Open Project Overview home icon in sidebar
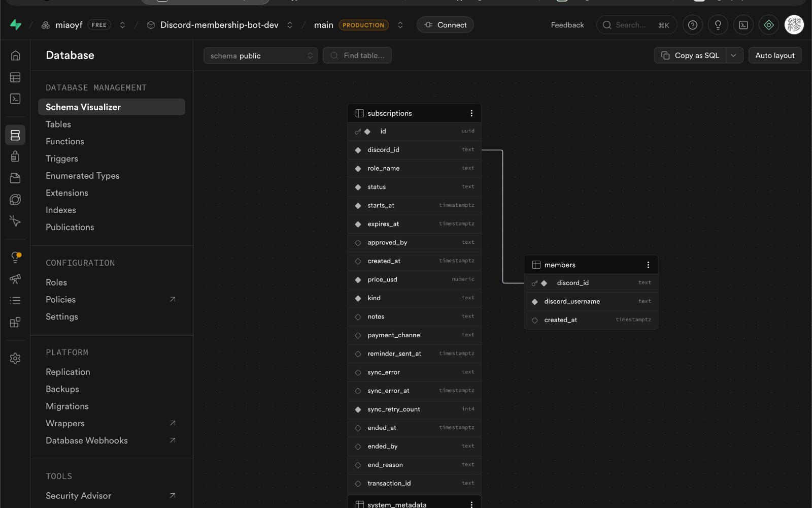Screen dimensions: 812x508 coord(15,55)
